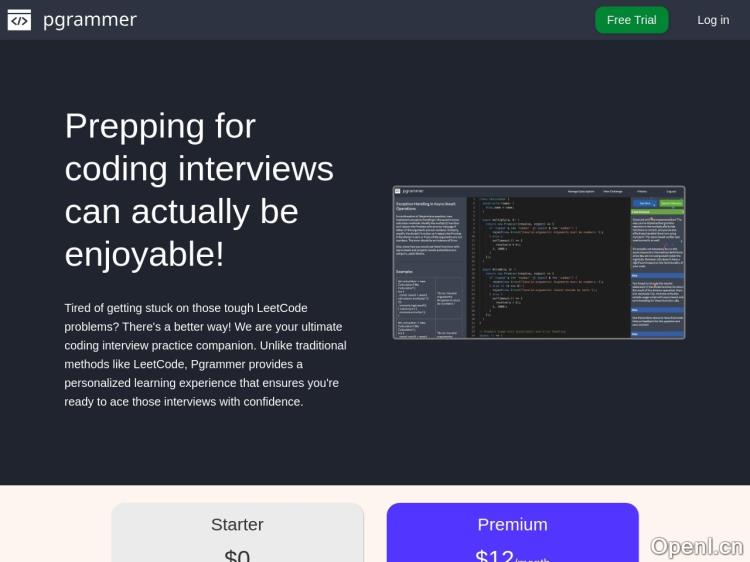750x562 pixels.
Task: Click the app preview screenshot image
Action: 538,262
